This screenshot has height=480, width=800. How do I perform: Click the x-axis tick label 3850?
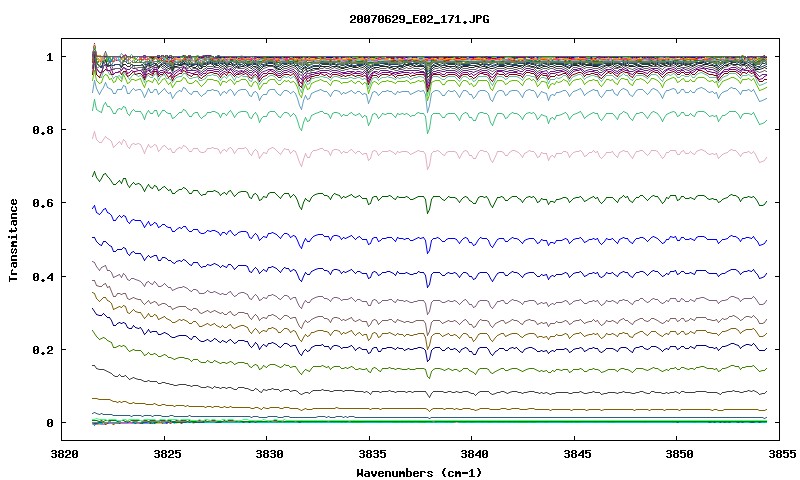[x=679, y=454]
